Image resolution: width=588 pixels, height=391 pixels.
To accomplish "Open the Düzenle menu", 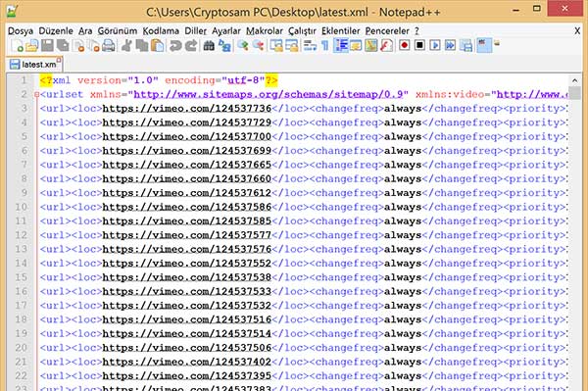I will coord(56,30).
